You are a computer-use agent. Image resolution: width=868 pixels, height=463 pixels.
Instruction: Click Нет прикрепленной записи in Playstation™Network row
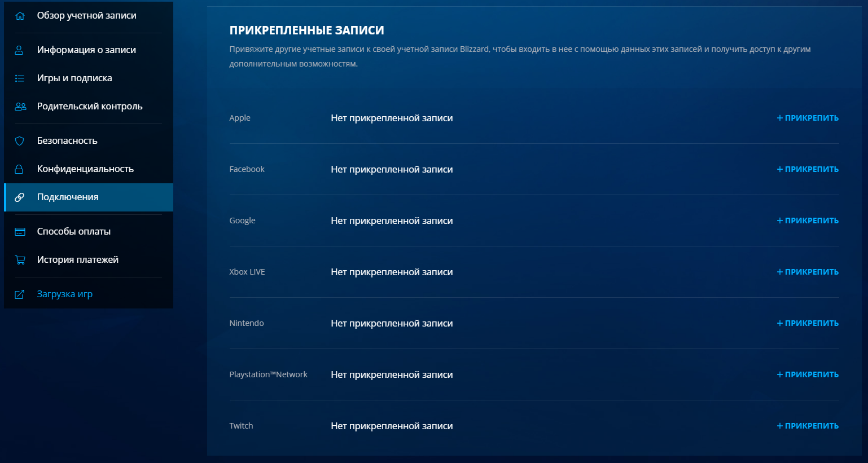pos(392,375)
